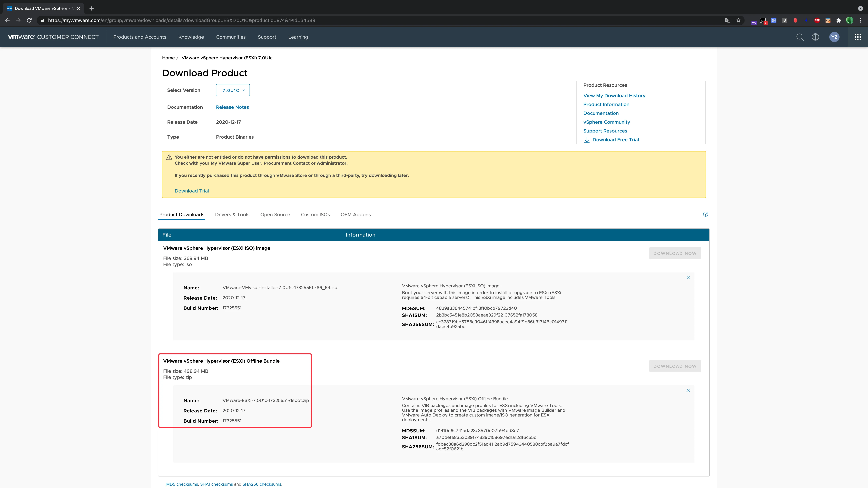This screenshot has height=488, width=868.
Task: Click the help question mark icon
Action: click(x=706, y=214)
